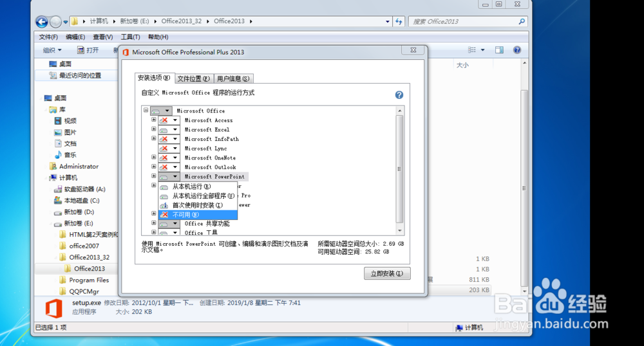
Task: Switch to the 文件位置 tab
Action: (194, 78)
